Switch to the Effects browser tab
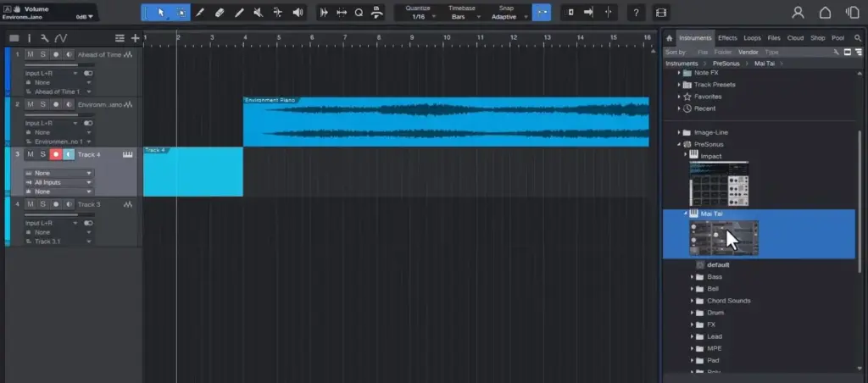Screen dimensions: 868x383 (x=727, y=38)
